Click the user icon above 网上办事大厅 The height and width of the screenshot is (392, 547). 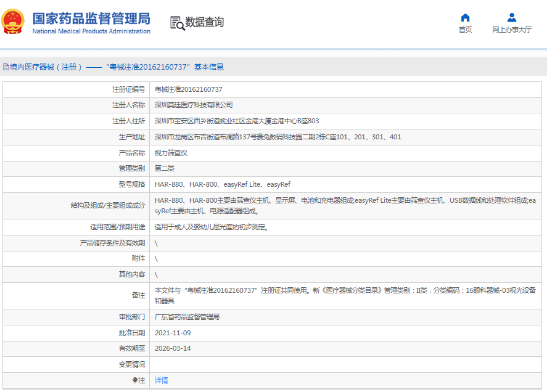[511, 17]
